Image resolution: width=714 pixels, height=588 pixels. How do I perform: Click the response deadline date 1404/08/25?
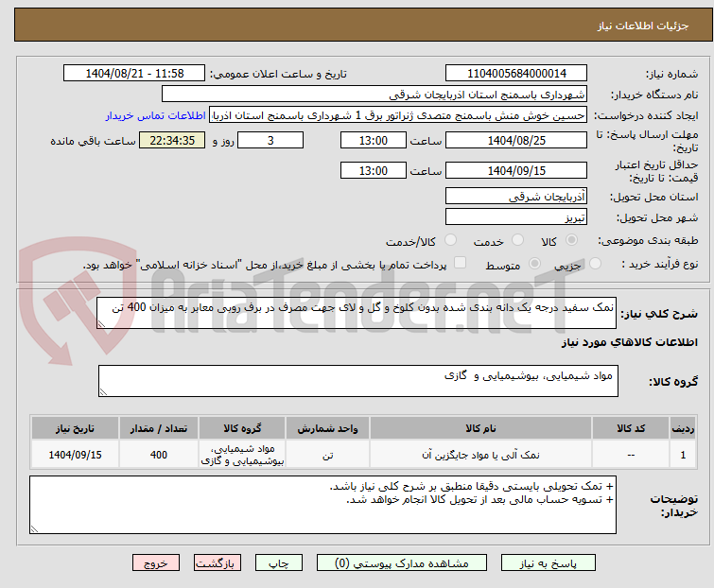(x=516, y=140)
